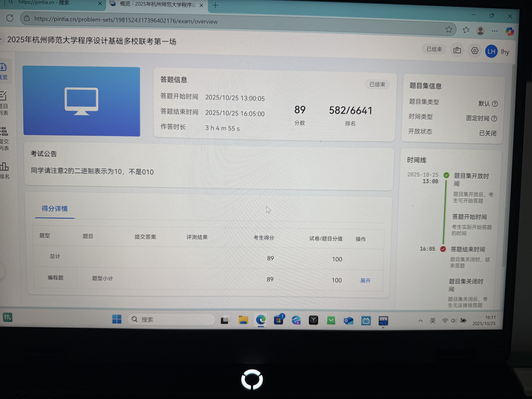Screen dimensions: 532x399
Task: Open the 提交列表 sidebar item
Action: pyautogui.click(x=4, y=139)
